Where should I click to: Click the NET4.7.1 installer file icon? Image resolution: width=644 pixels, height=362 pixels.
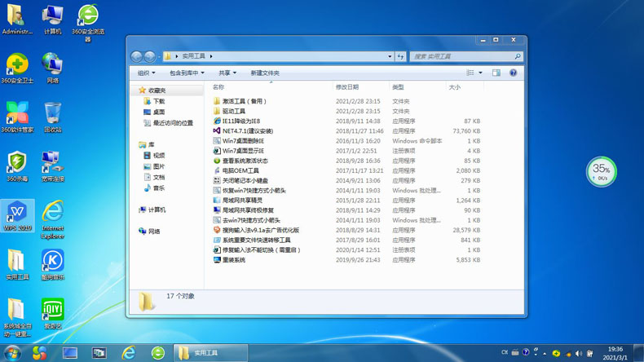click(x=217, y=131)
